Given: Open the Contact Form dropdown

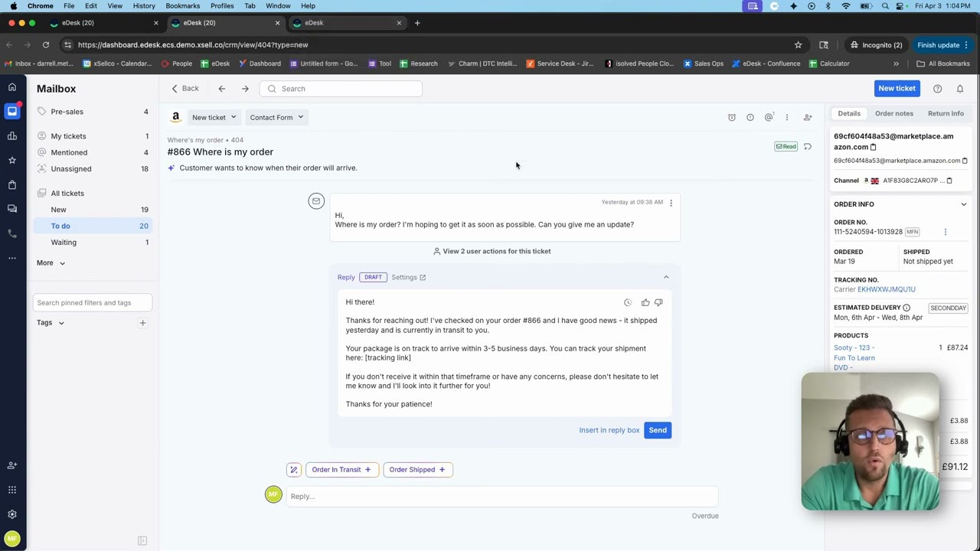Looking at the screenshot, I should pos(276,118).
